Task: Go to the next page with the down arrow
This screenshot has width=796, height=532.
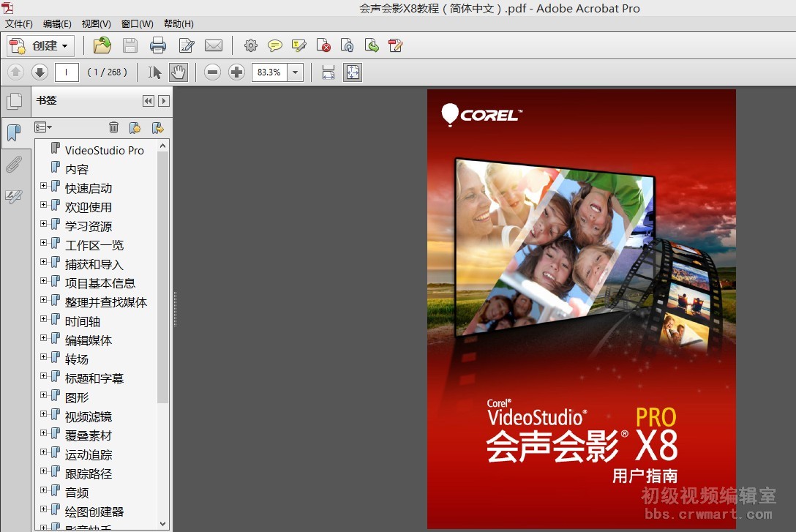Action: point(40,72)
